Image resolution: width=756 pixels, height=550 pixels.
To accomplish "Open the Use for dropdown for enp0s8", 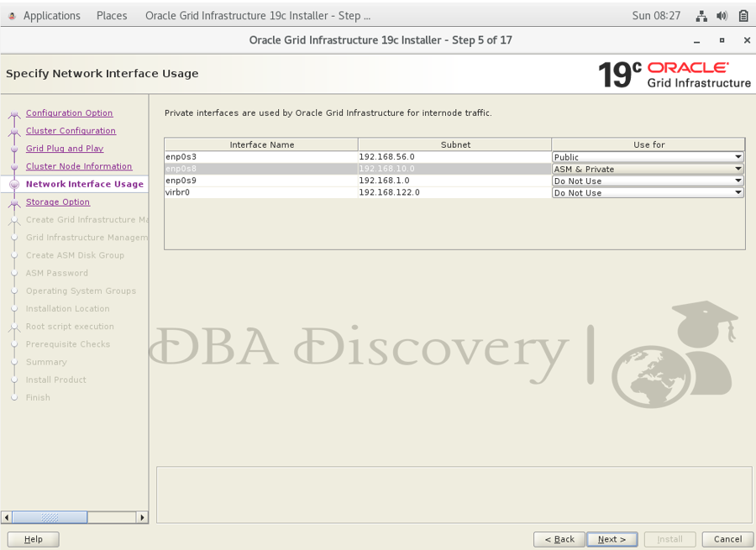I will point(648,169).
